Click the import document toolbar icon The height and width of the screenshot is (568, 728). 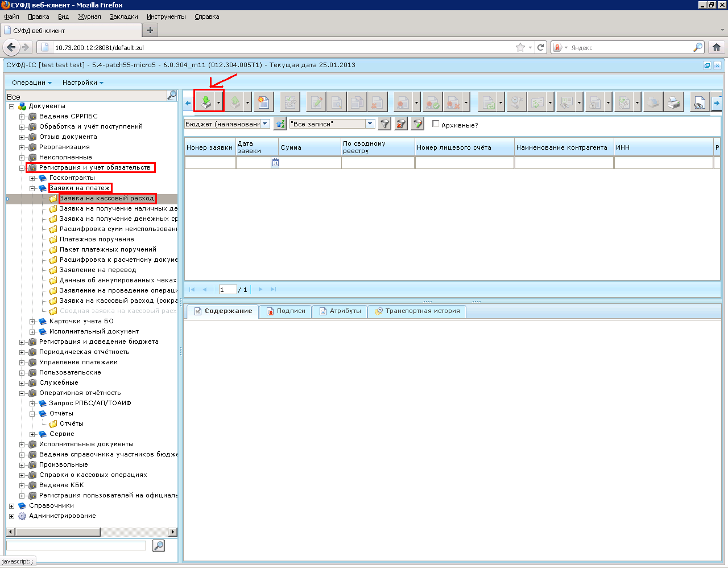(x=206, y=102)
